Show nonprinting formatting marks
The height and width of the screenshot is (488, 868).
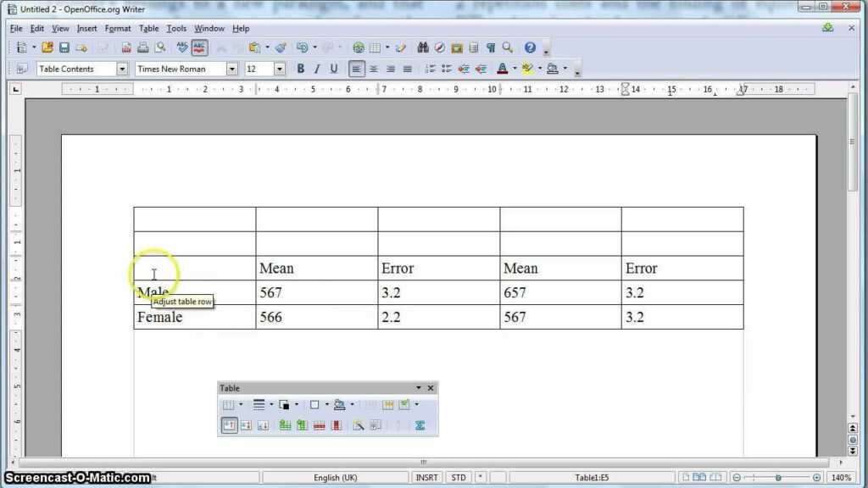492,47
